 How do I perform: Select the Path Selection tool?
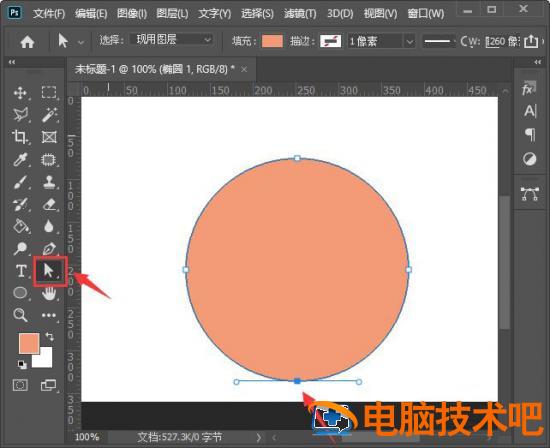(49, 271)
